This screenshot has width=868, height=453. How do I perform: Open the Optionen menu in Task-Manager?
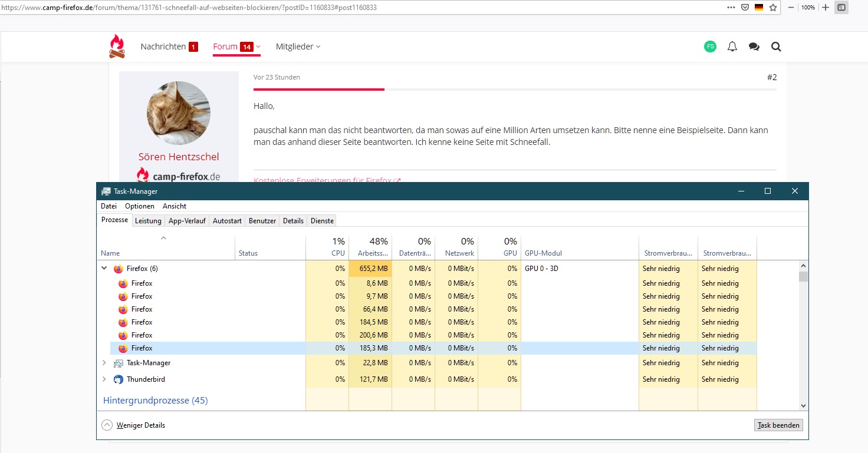pyautogui.click(x=140, y=206)
